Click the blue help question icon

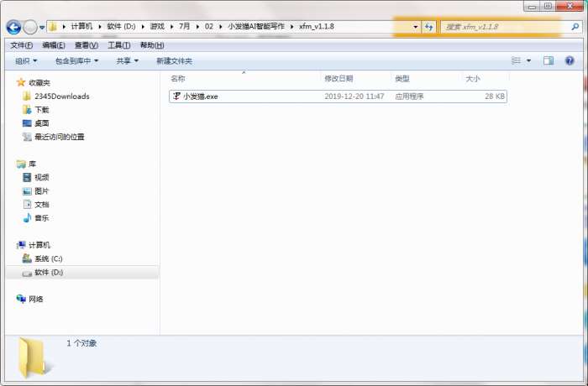570,60
